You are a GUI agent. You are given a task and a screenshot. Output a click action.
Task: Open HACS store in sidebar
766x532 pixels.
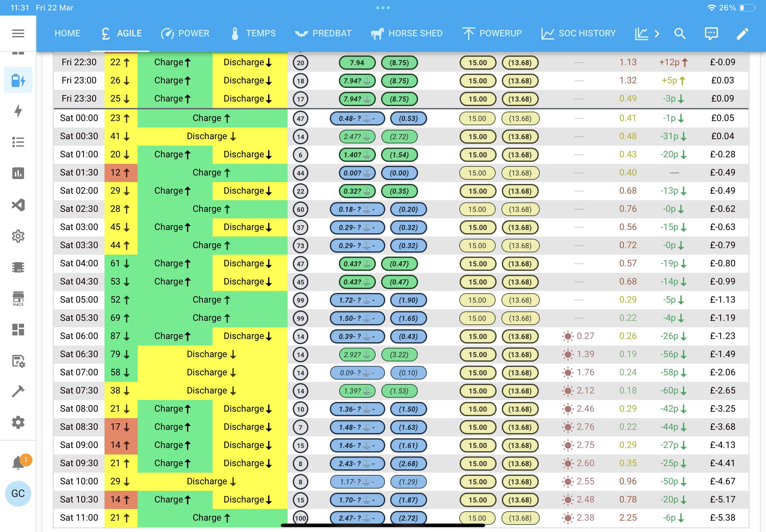click(18, 298)
